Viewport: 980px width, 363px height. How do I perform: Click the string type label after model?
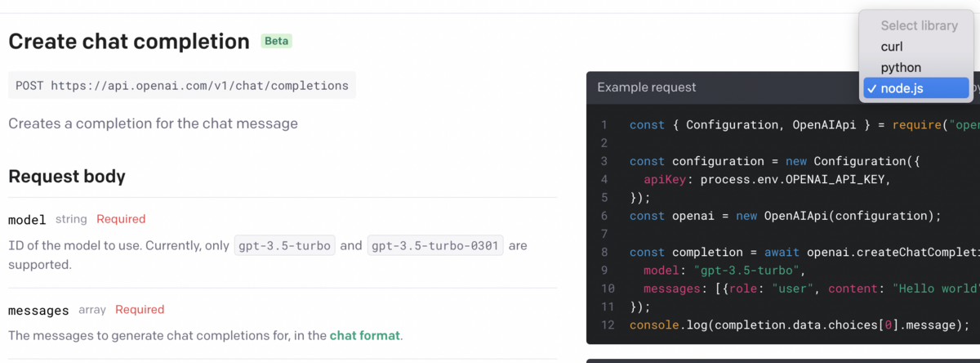71,219
